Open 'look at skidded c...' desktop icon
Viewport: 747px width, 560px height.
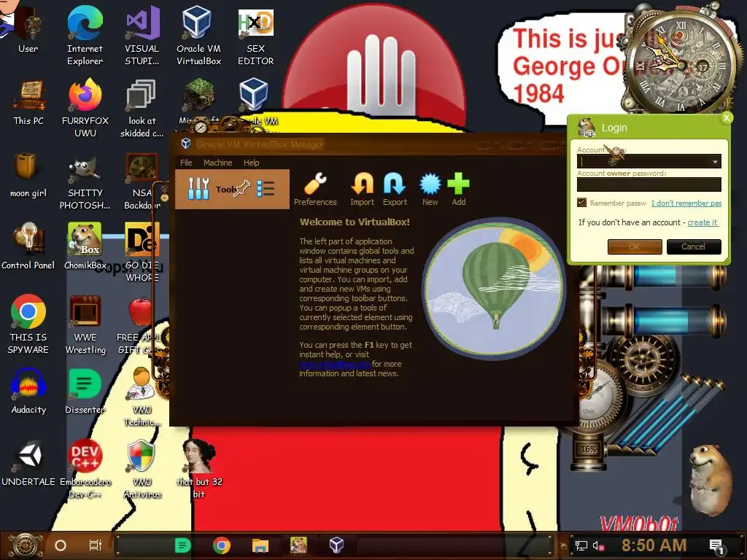(x=142, y=108)
